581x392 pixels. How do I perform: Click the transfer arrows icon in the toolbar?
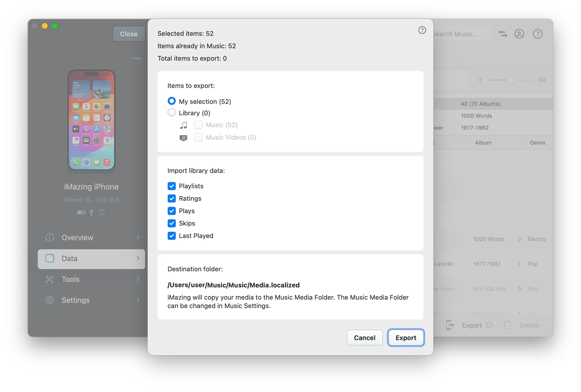pyautogui.click(x=503, y=34)
